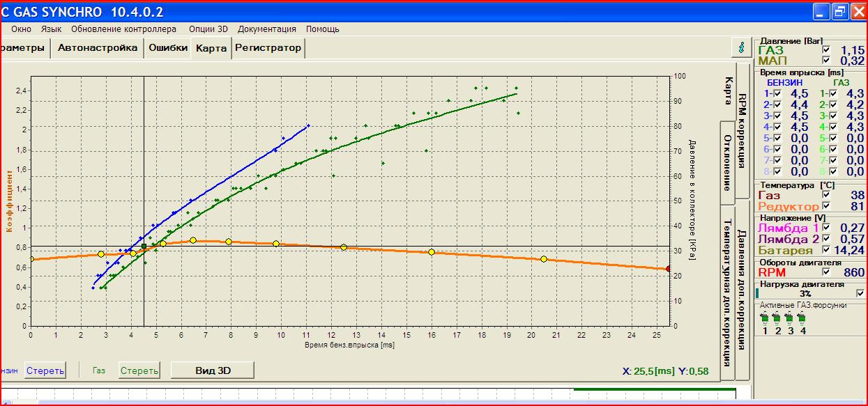Viewport: 868px width, 406px height.
Task: Click the Редуктор temperature value 81
Action: click(857, 206)
